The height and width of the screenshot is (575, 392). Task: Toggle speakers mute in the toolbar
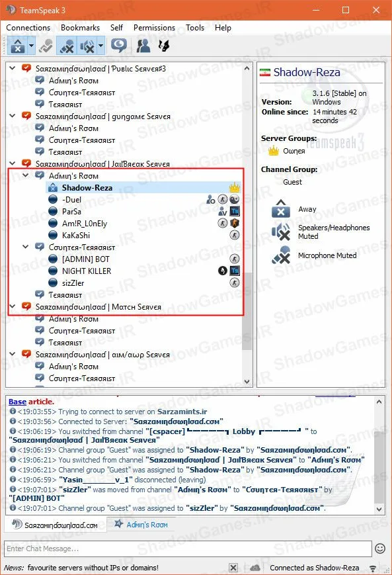(87, 46)
